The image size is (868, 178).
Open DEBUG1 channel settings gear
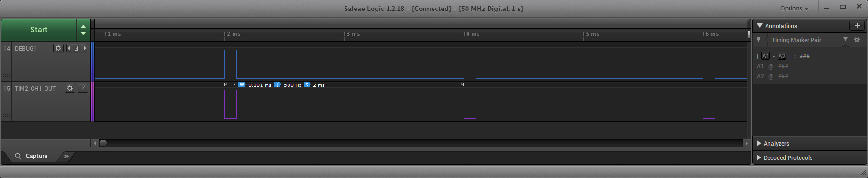(x=58, y=48)
